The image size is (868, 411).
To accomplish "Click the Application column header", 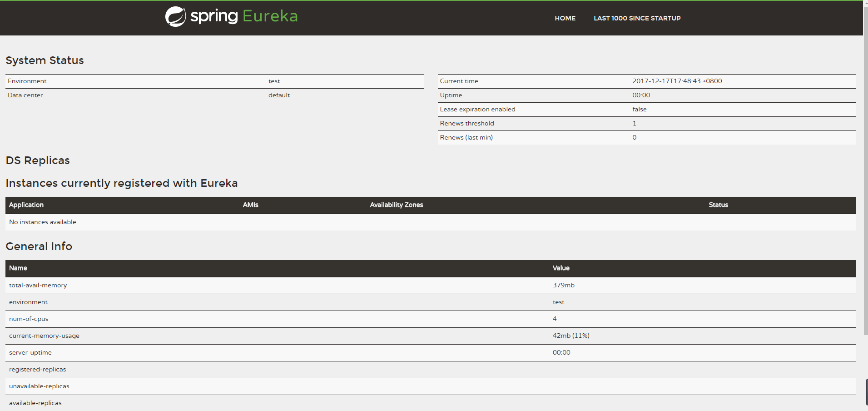I will coord(26,205).
